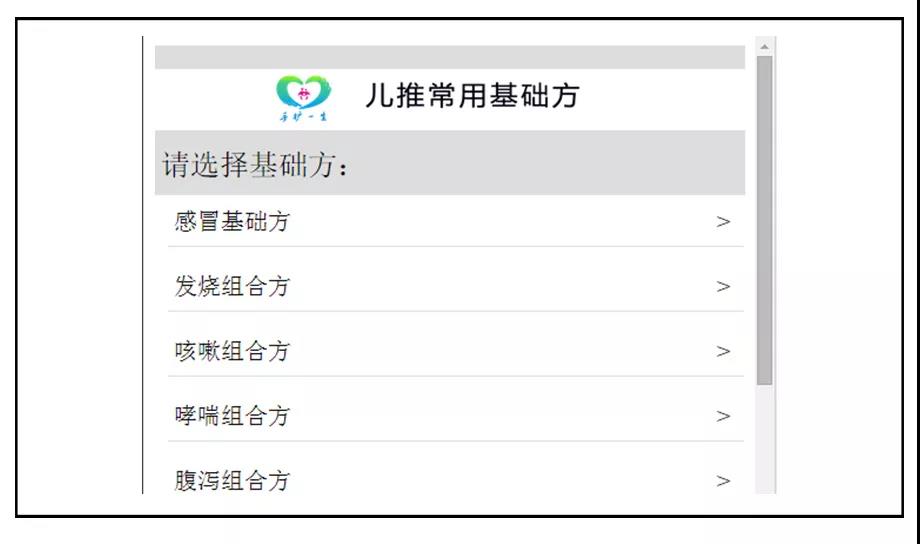This screenshot has height=544, width=920.
Task: Click the 手护一生 caption under the logo
Action: click(x=303, y=117)
